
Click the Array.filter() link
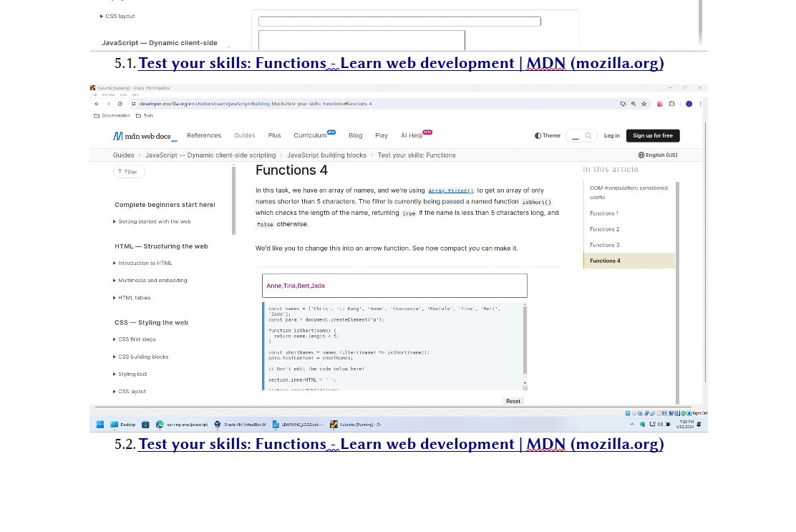[x=451, y=191]
